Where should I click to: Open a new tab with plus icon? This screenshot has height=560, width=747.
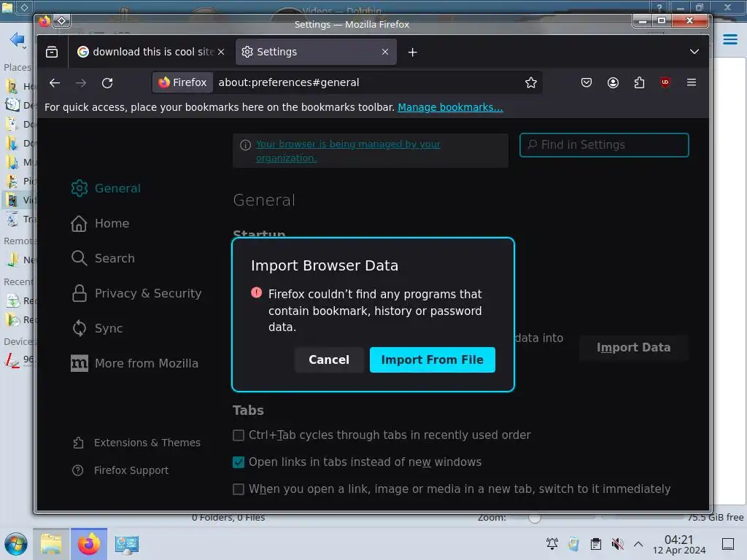pos(413,52)
